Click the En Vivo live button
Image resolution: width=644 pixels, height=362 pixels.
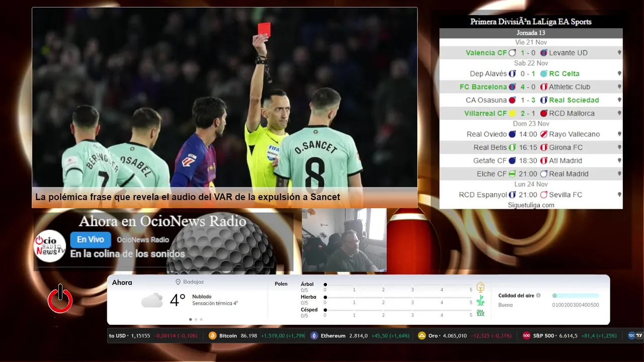[x=91, y=240]
